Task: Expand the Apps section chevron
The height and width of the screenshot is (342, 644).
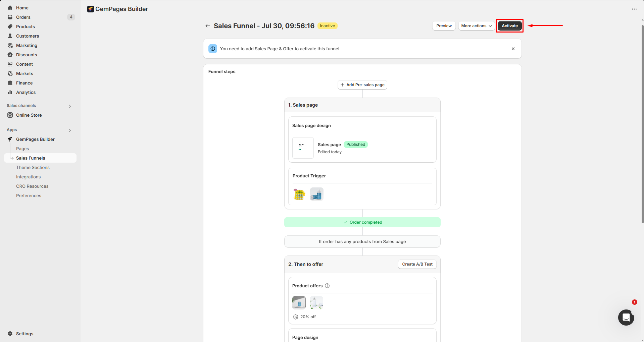Action: point(70,130)
